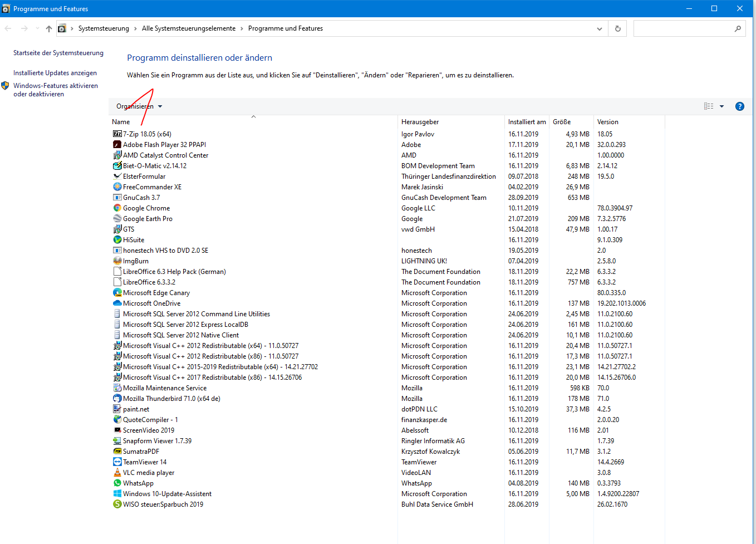Viewport: 756px width, 544px height.
Task: Click the AMD Catalyst Control Center icon
Action: pos(117,155)
